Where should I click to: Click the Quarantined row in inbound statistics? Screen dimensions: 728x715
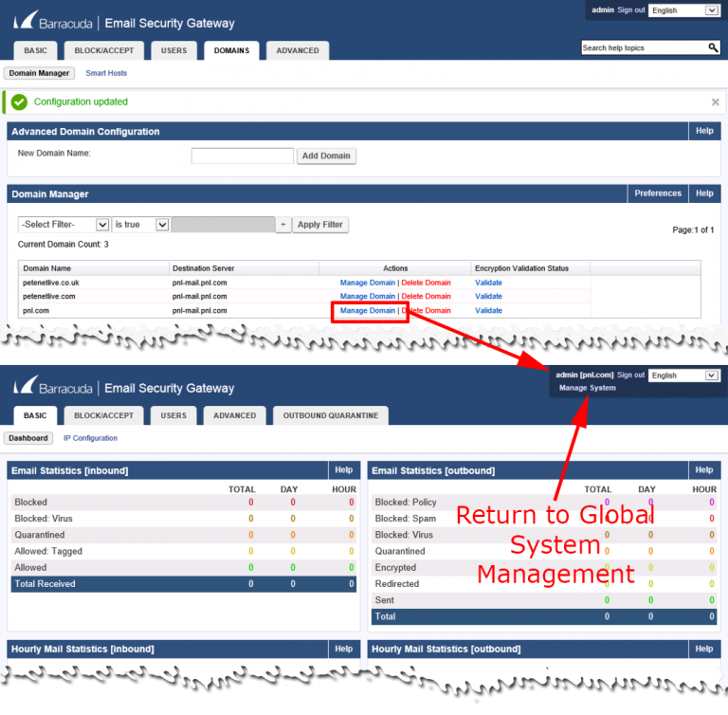(184, 535)
